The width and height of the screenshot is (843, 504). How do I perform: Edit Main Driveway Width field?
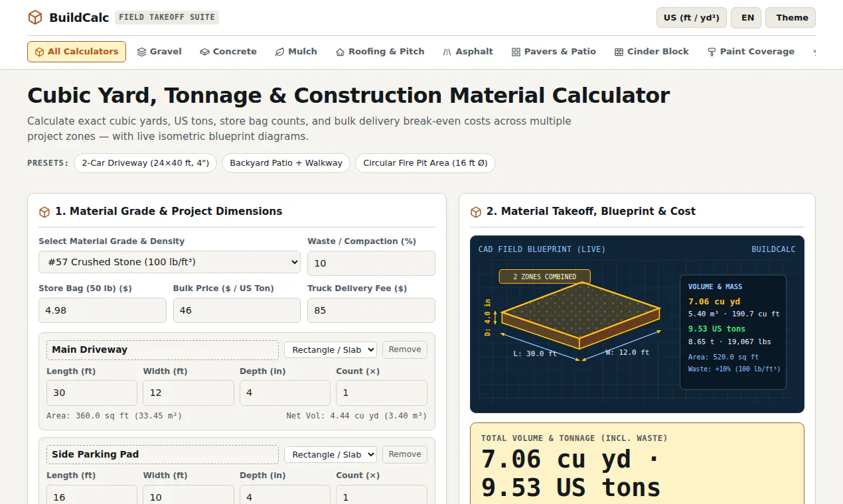point(189,393)
